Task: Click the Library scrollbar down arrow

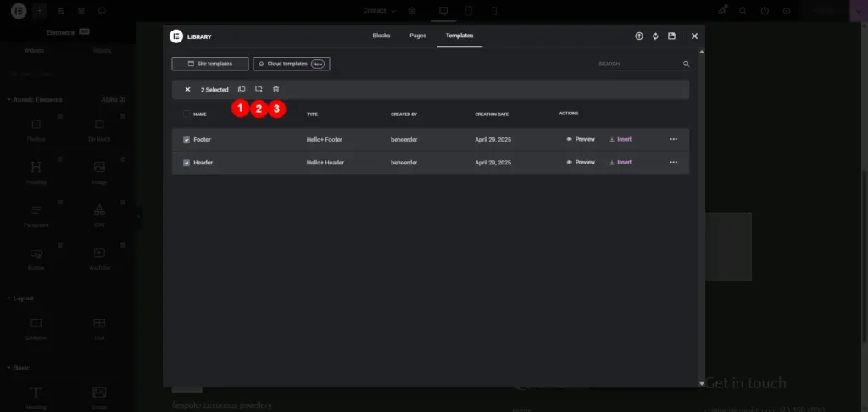Action: point(702,383)
